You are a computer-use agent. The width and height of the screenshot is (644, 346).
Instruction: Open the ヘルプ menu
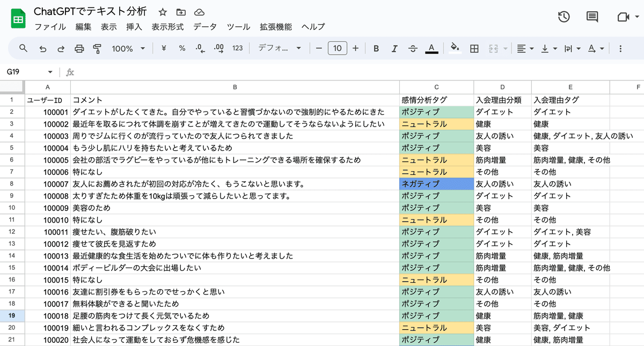(313, 27)
